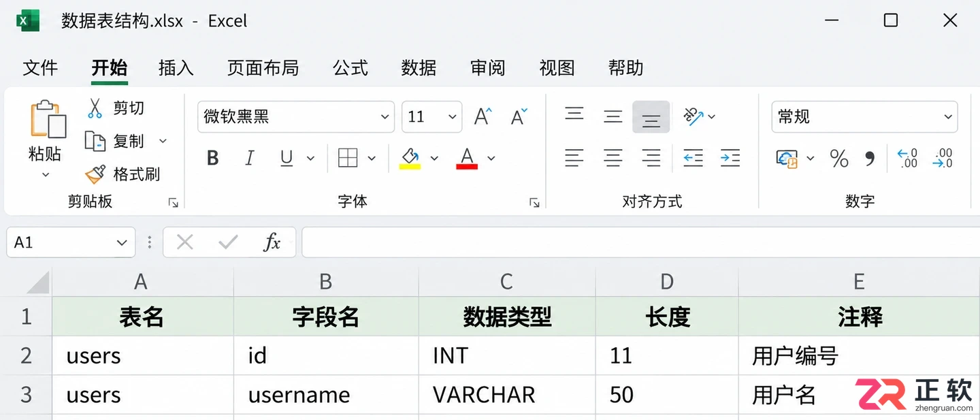This screenshot has height=420, width=980.
Task: Select the 开始 ribbon tab
Action: [109, 68]
